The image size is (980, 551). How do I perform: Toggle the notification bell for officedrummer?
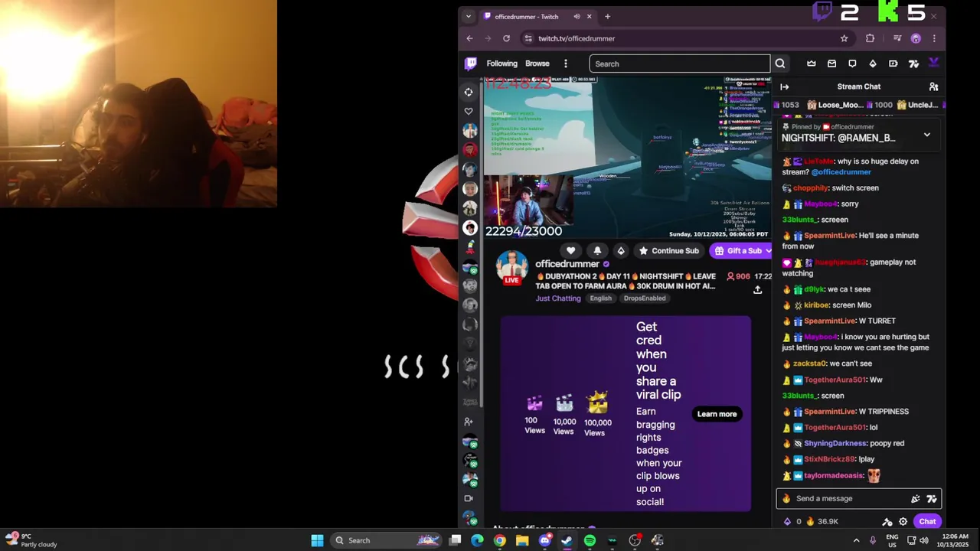click(x=597, y=250)
